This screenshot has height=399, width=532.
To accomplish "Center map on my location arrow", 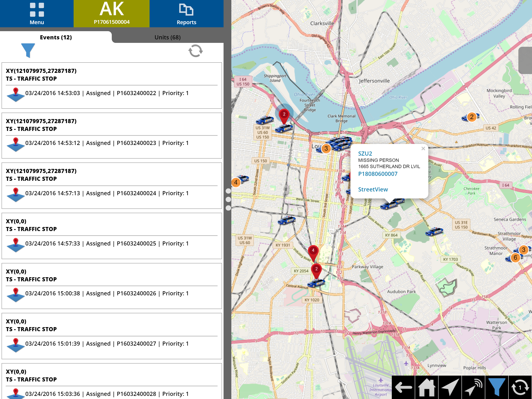I will pyautogui.click(x=450, y=387).
